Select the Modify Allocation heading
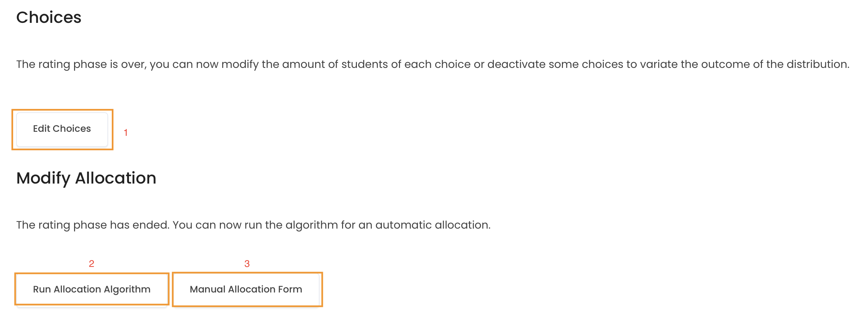 pos(86,178)
